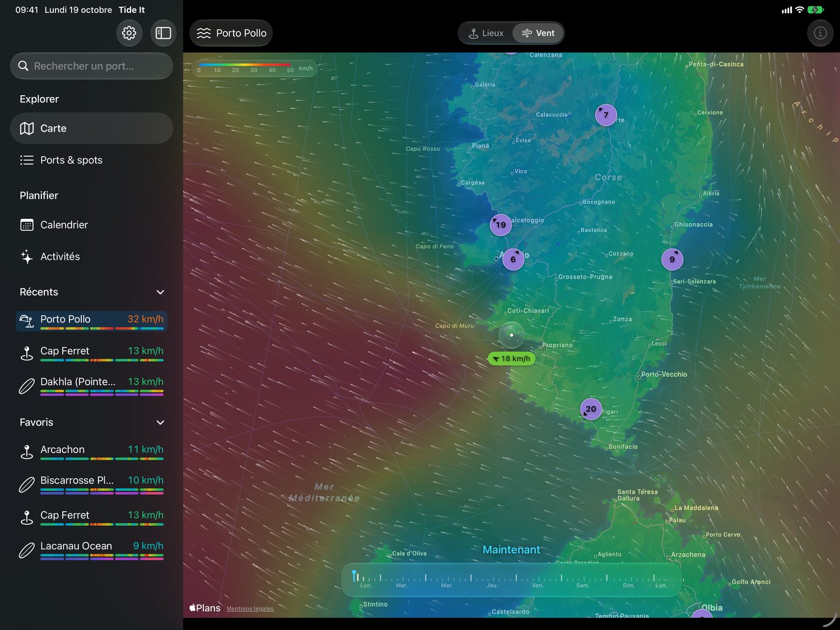The width and height of the screenshot is (840, 630).
Task: Switch map mode to Lieux
Action: coord(486,33)
